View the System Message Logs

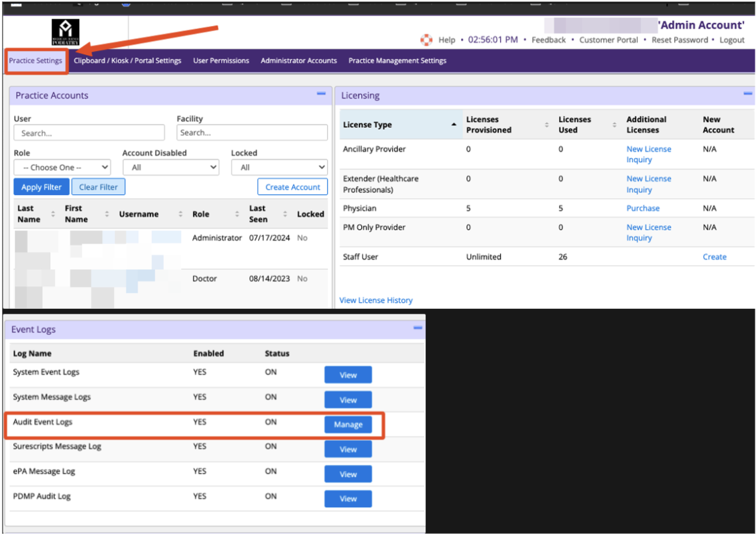point(348,399)
